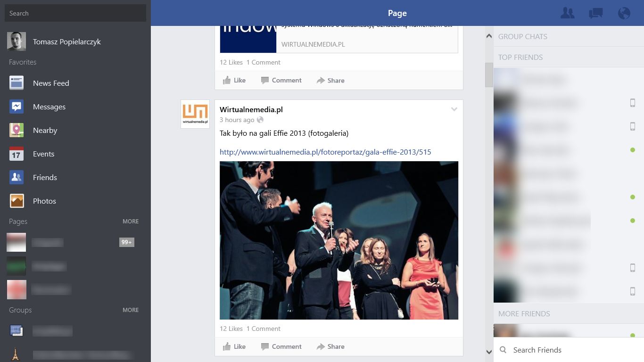The image size is (644, 362).
Task: Click Tomasz Popielarczyk profile picture
Action: pos(17,41)
